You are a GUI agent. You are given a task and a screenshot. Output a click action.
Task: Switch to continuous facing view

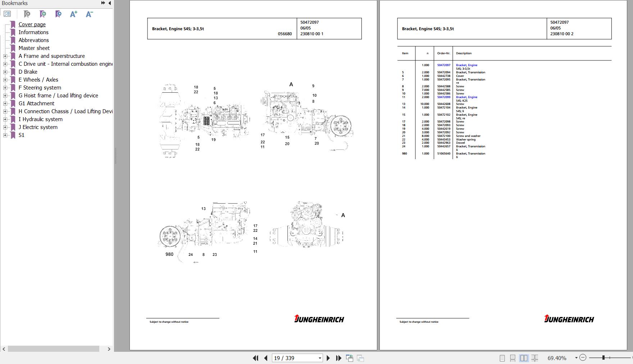pos(535,358)
